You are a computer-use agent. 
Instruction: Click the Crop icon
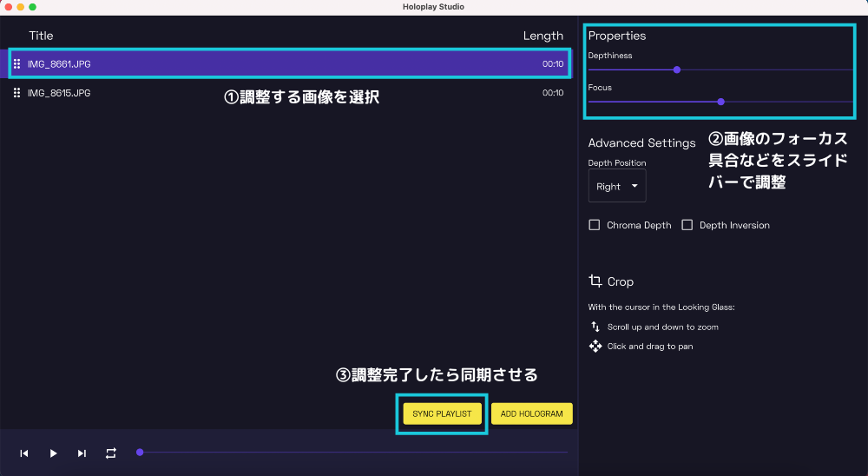595,281
